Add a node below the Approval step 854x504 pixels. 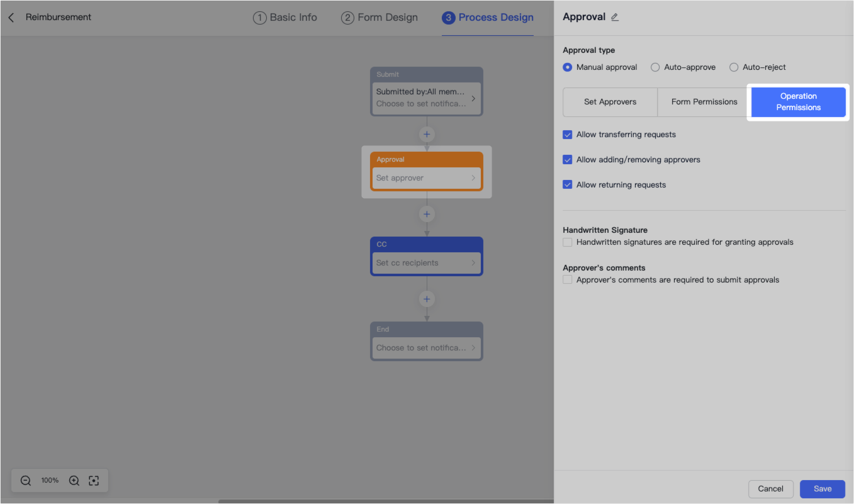pos(427,214)
